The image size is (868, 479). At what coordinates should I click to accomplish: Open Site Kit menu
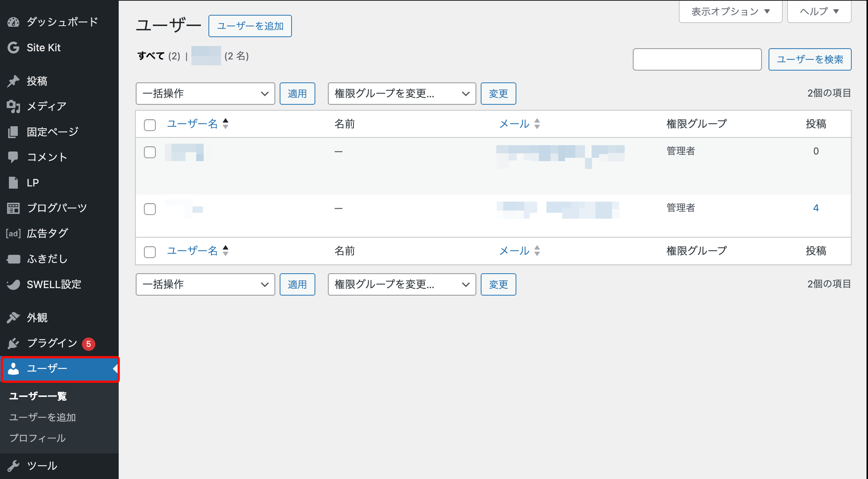59,48
